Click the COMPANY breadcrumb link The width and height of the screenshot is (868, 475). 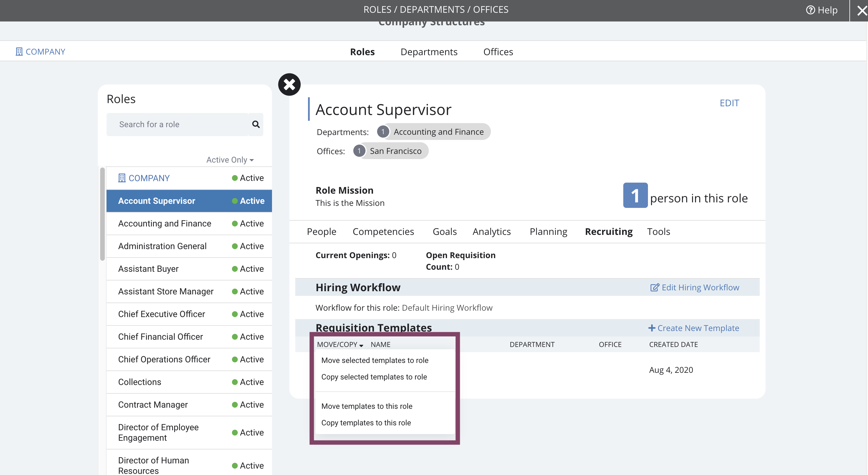pyautogui.click(x=40, y=52)
